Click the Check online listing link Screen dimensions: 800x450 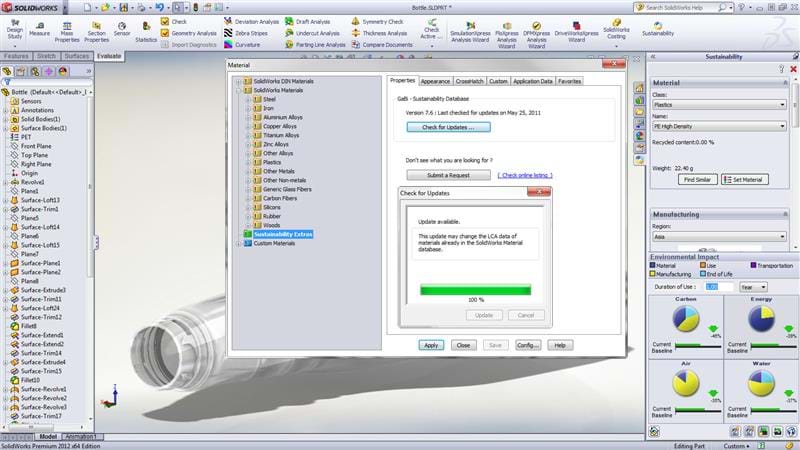pos(527,175)
